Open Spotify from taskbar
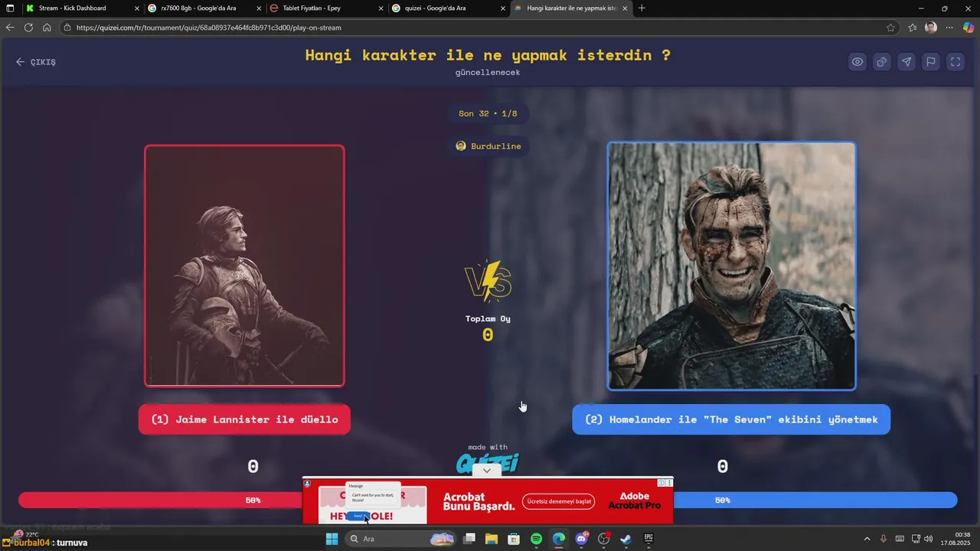Viewport: 980px width, 551px height. [x=536, y=539]
